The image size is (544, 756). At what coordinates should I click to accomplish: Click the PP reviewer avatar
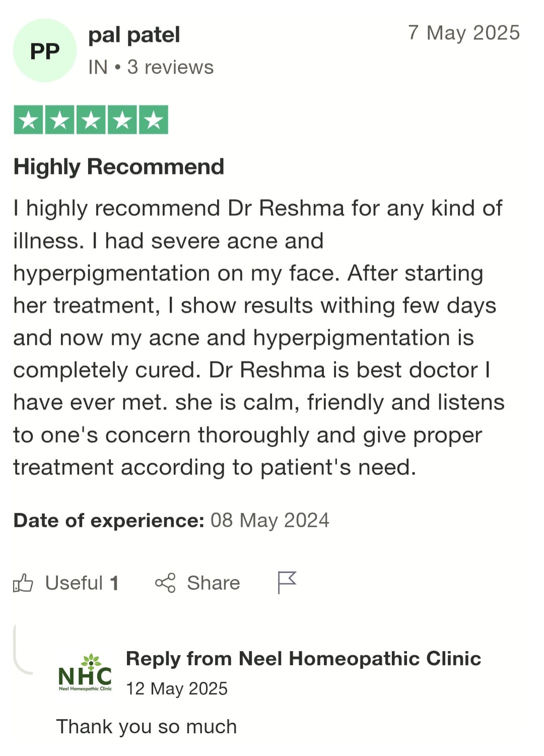tap(45, 51)
